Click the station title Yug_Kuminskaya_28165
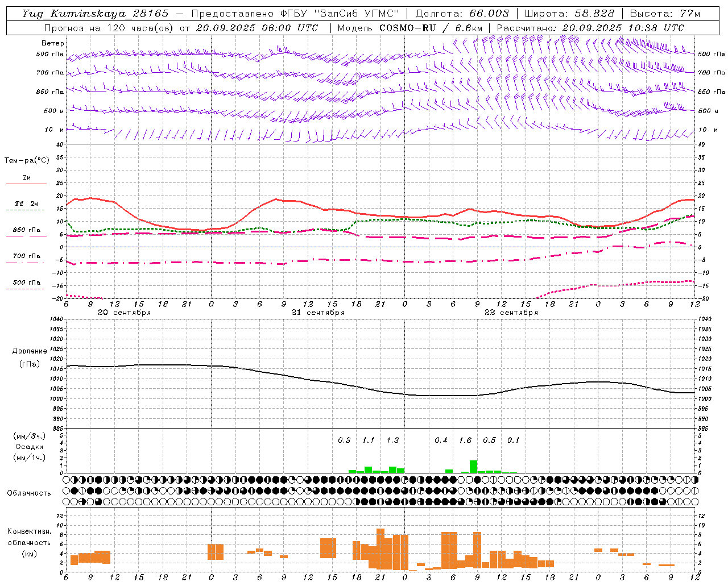The image size is (728, 582). pyautogui.click(x=96, y=14)
